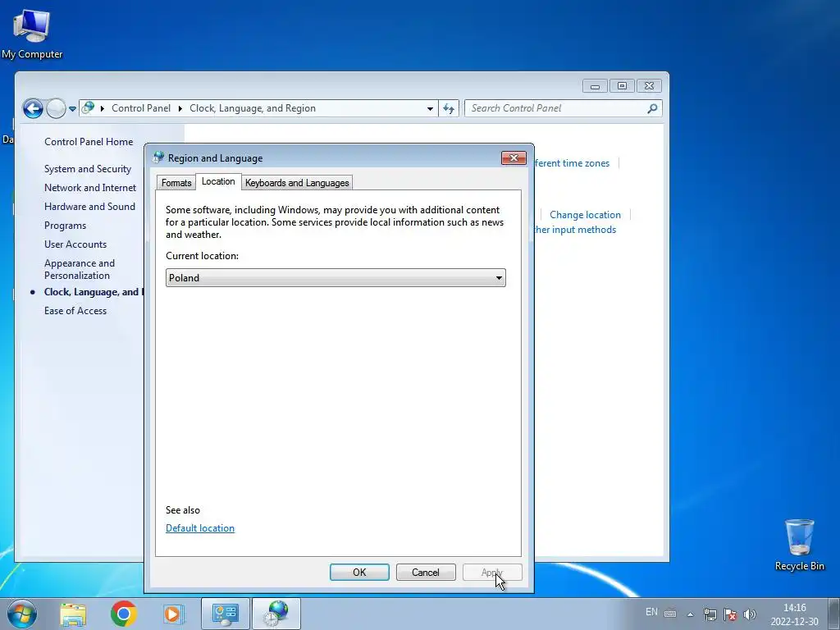Click the Show desktop strip on the taskbar
This screenshot has height=630, width=840.
(834, 614)
